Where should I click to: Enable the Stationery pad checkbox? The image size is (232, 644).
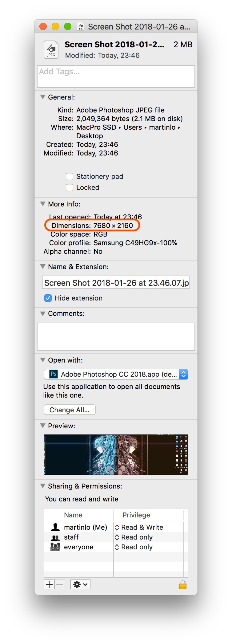70,176
